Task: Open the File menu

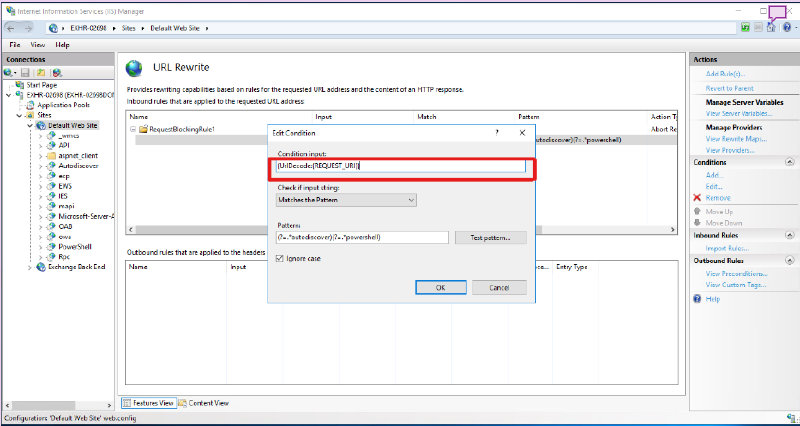Action: click(15, 45)
